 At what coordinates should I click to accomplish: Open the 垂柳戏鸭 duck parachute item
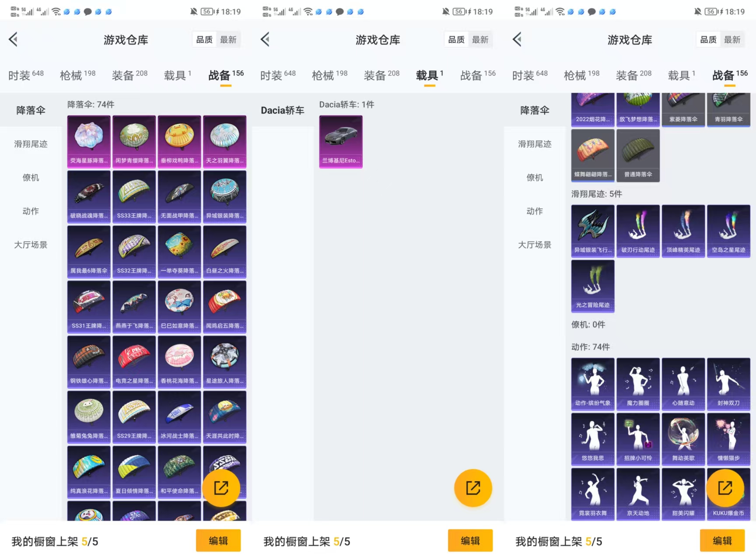point(179,142)
